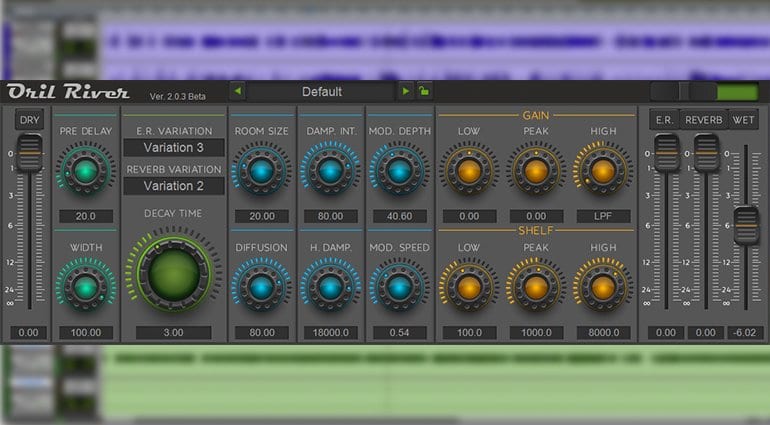The width and height of the screenshot is (770, 425).
Task: Click the REVERB level fader handle
Action: click(707, 153)
